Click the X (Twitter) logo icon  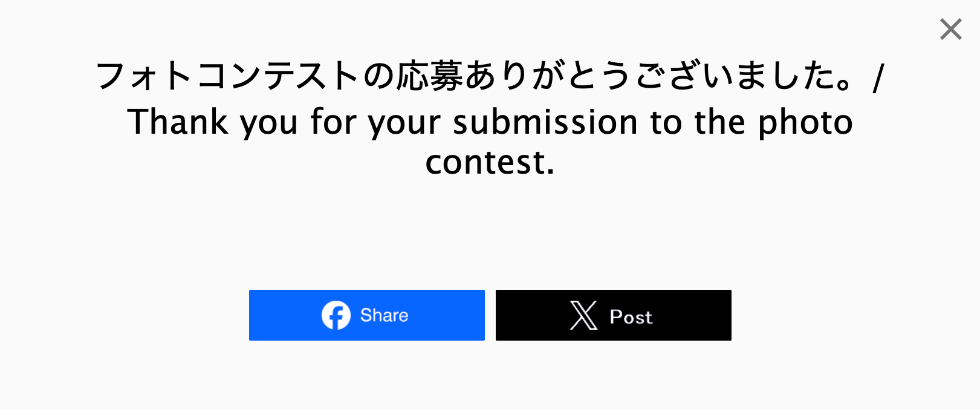(583, 315)
